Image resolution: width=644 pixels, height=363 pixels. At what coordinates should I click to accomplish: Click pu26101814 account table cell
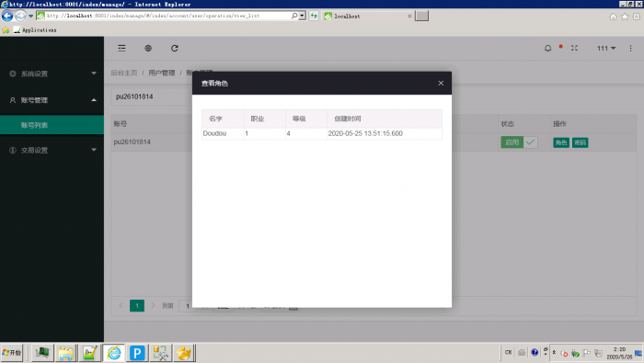(x=132, y=142)
